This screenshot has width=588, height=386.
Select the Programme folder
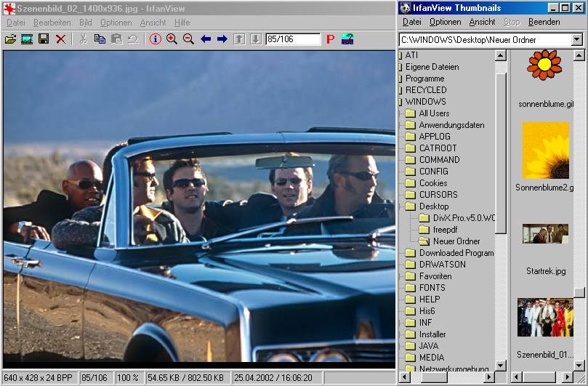tap(425, 79)
